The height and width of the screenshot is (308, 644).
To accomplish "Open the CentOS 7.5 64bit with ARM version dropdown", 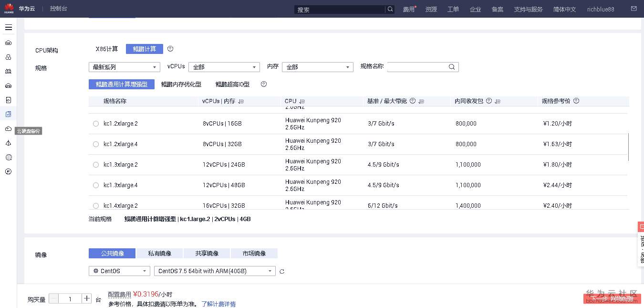I will click(x=215, y=271).
